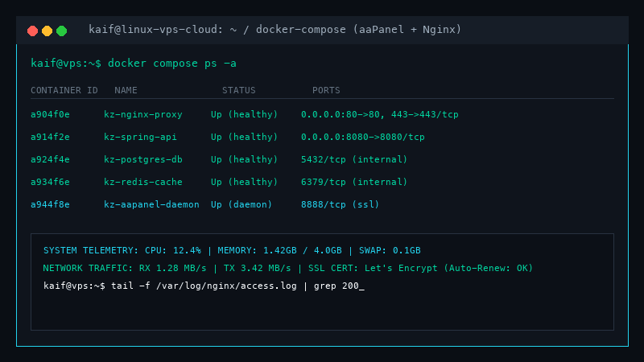Click the green maximize window dot

[62, 31]
